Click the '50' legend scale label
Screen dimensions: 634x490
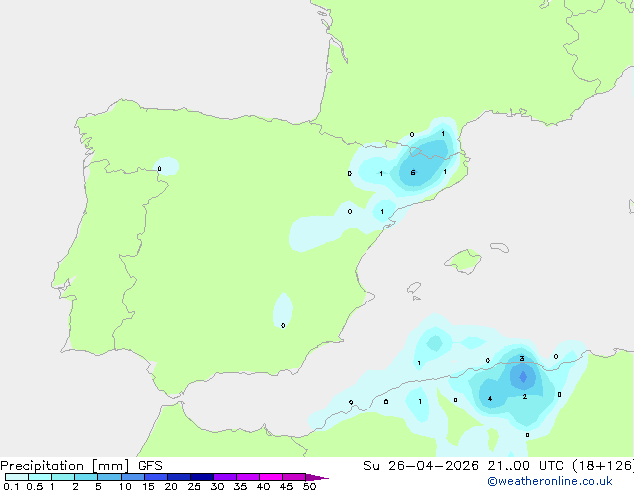(x=309, y=486)
